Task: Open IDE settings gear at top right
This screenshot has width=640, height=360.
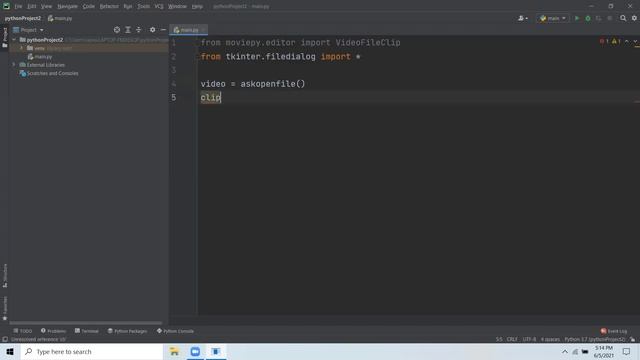Action: (634, 18)
